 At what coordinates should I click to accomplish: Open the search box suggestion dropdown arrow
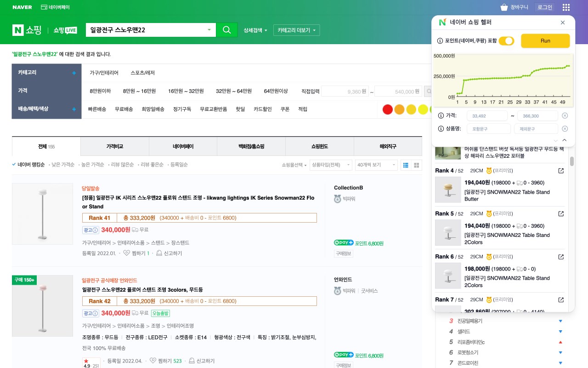coord(209,30)
